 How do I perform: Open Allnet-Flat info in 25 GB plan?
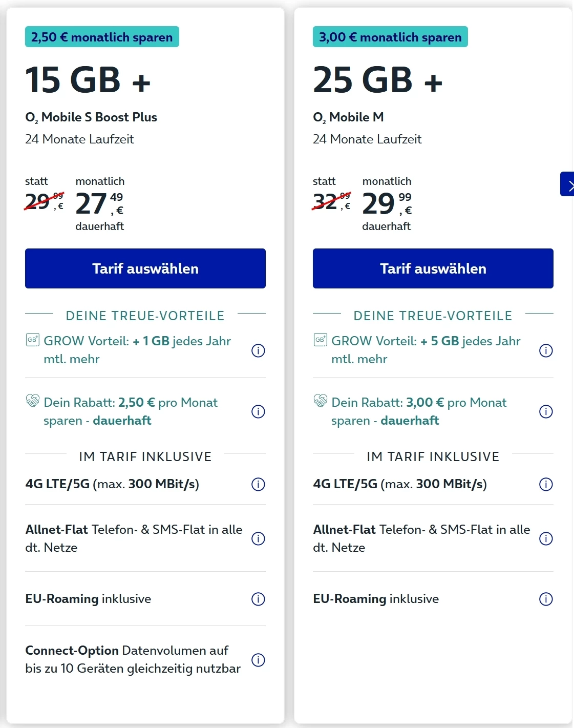pos(546,538)
